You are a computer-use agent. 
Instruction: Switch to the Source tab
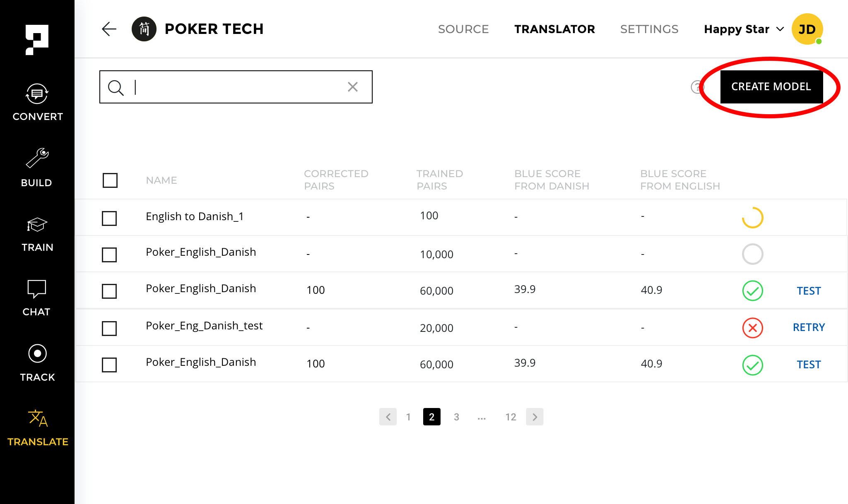[x=463, y=29]
